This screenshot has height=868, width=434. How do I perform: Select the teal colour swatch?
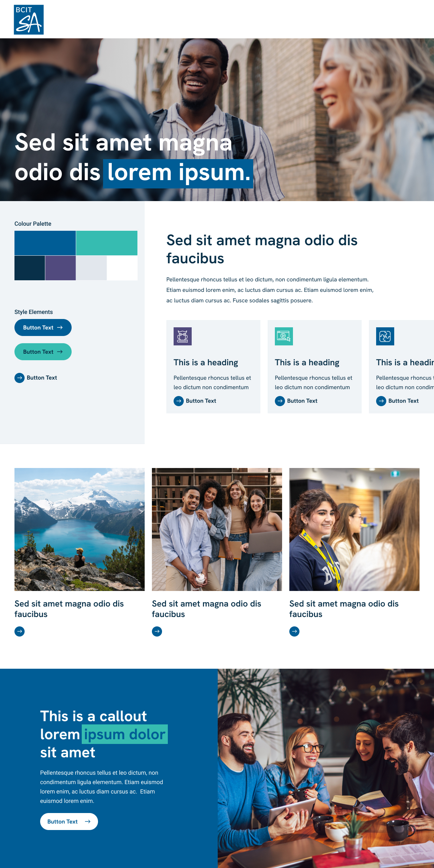(x=107, y=243)
